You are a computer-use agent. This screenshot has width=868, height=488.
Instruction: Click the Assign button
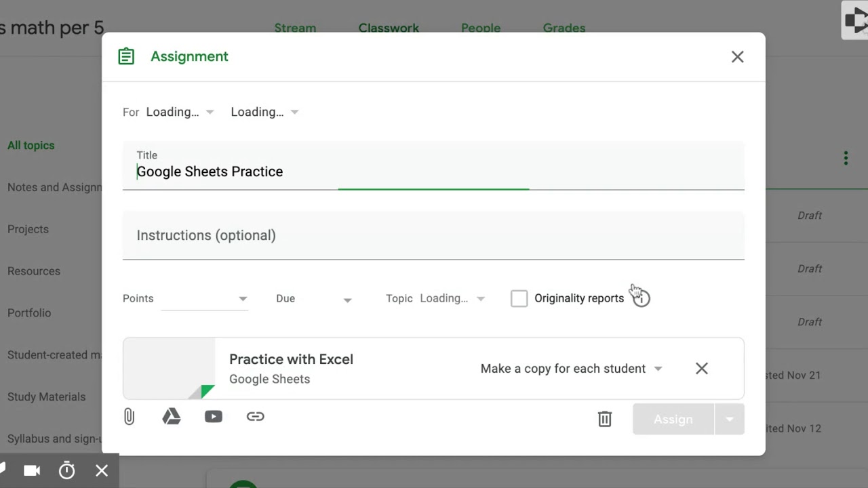click(673, 419)
